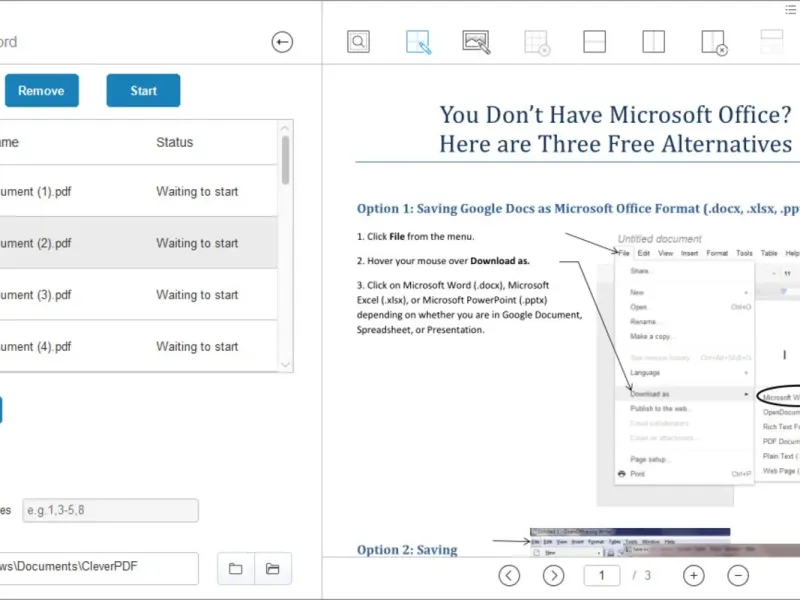
Task: Go to next page in preview
Action: 554,576
